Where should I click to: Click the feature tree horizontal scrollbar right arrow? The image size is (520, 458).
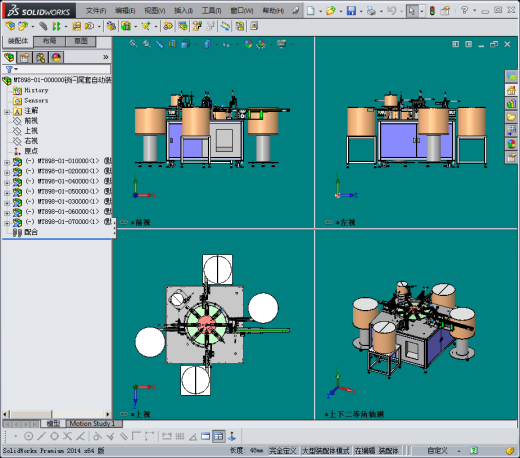108,414
